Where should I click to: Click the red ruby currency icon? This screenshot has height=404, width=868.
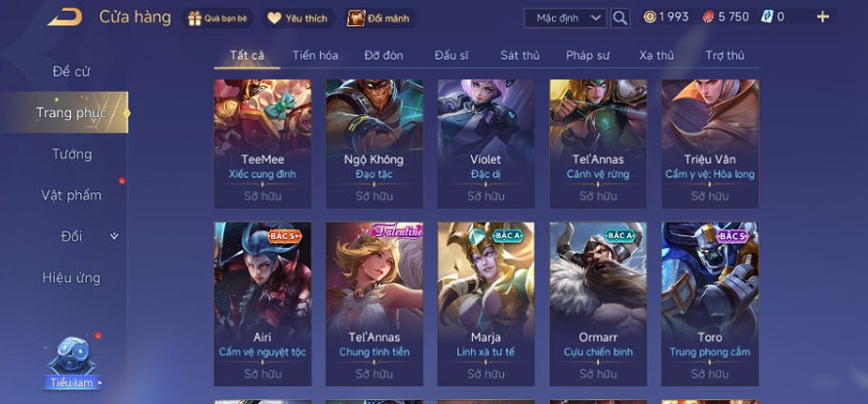(x=709, y=18)
